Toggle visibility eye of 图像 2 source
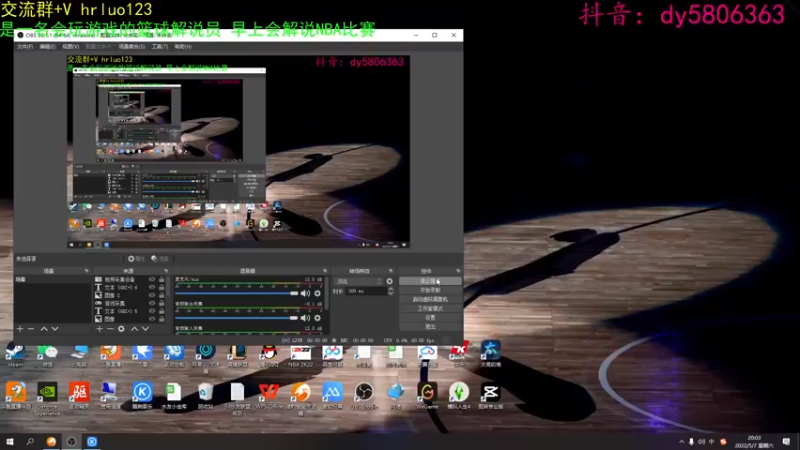This screenshot has width=800, height=450. 152,295
